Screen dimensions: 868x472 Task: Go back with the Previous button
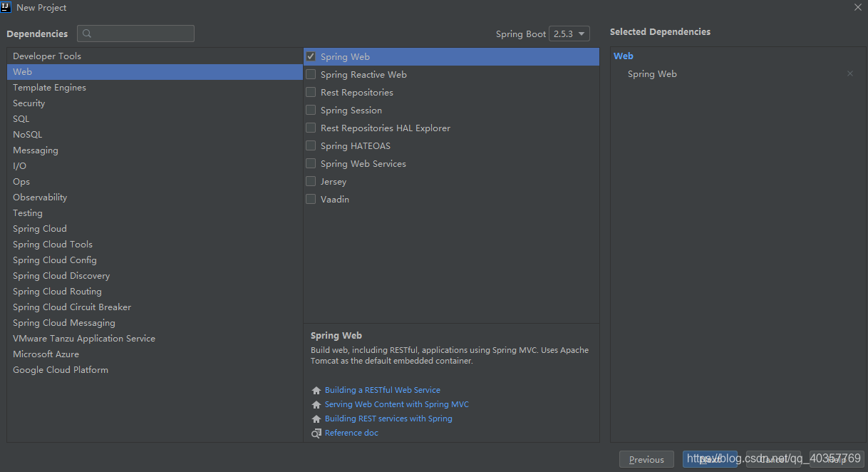646,459
